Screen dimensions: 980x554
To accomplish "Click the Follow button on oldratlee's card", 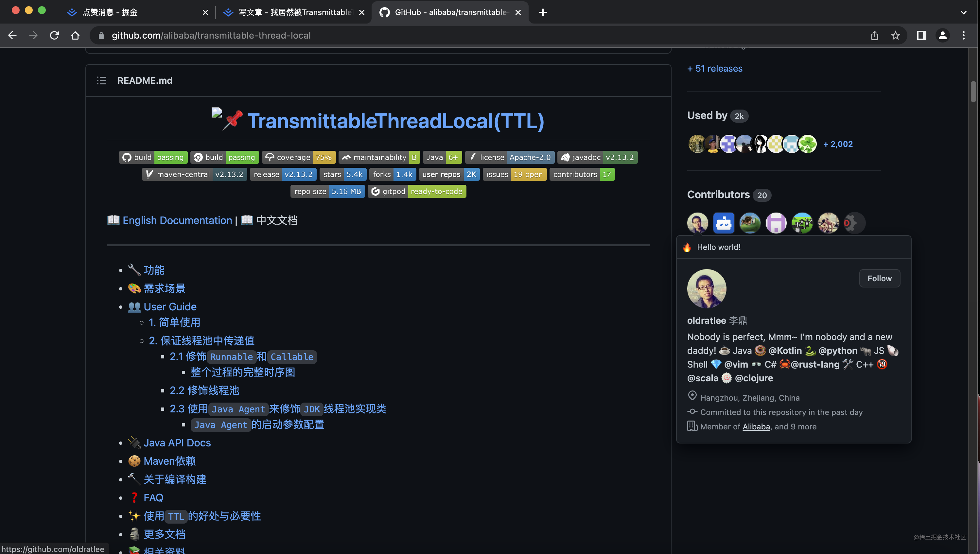I will pyautogui.click(x=880, y=278).
